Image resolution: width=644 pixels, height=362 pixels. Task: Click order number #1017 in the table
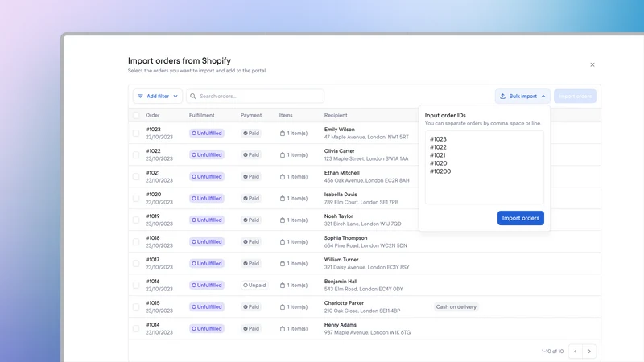click(x=152, y=260)
